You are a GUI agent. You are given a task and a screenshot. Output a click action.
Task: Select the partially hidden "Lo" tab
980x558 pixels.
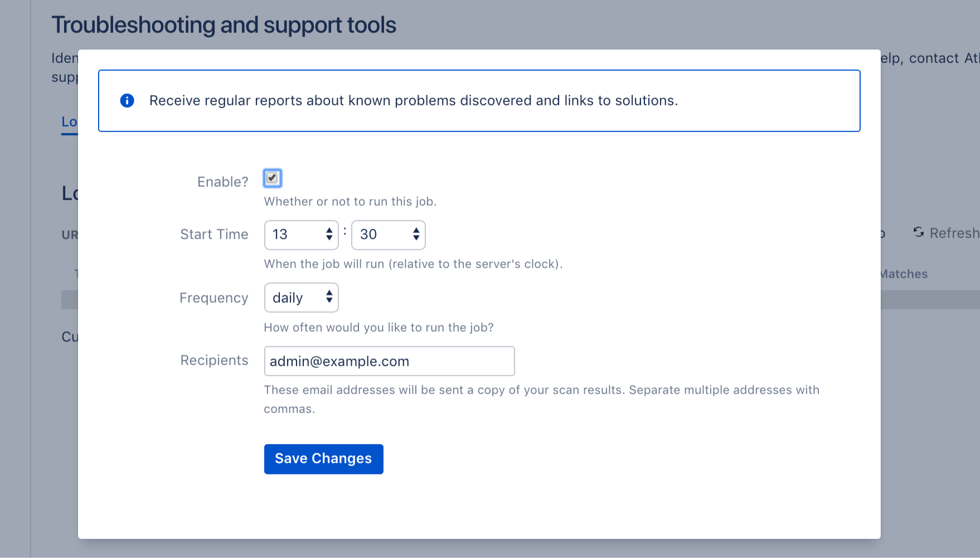click(69, 122)
